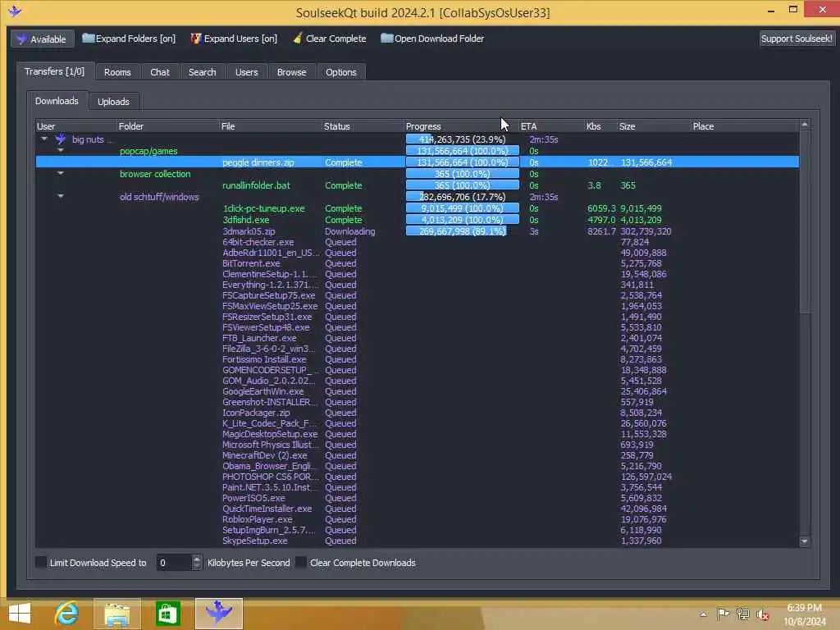Select the Downloads sub-tab

57,101
